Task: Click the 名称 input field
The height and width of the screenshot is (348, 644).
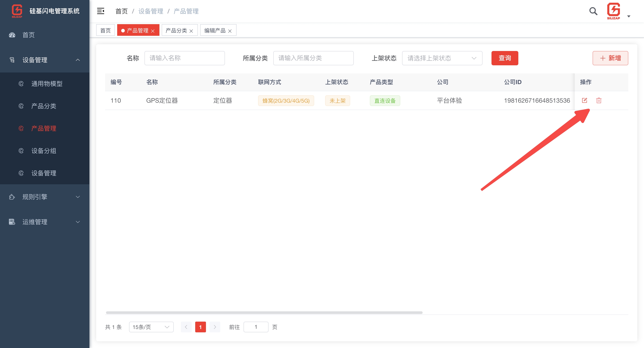Action: point(184,58)
